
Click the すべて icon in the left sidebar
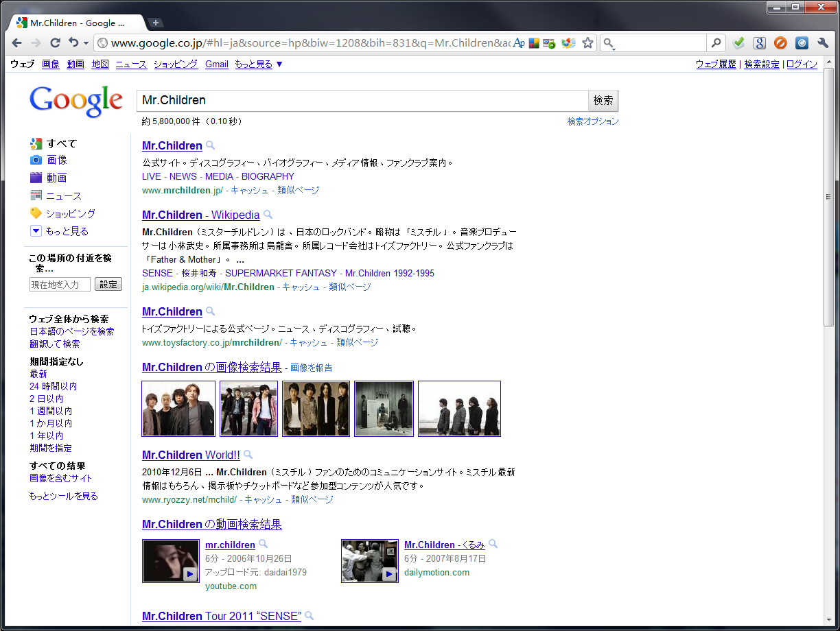[x=36, y=143]
